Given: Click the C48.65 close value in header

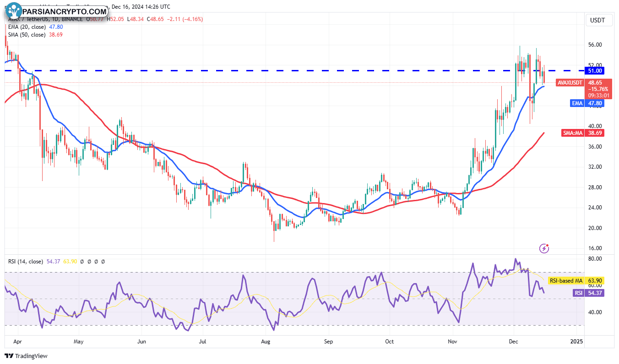Looking at the screenshot, I should tap(156, 19).
